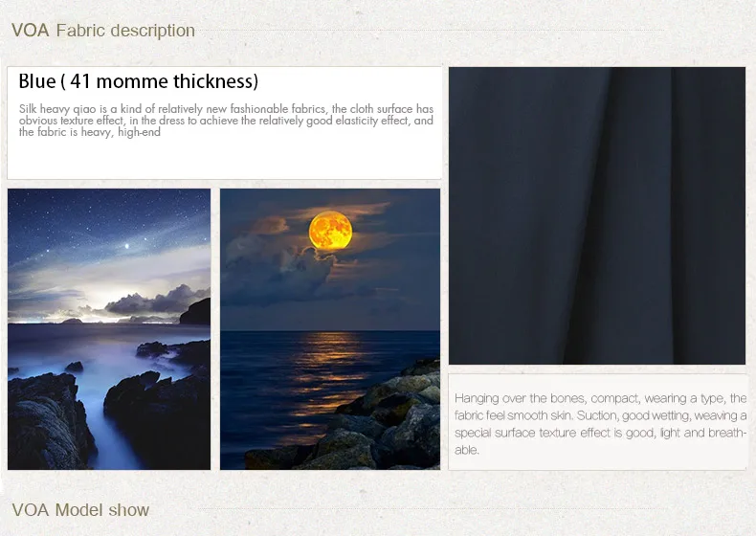This screenshot has height=536, width=756.
Task: Click the word 'VOA' in Fabric heading
Action: click(x=31, y=31)
